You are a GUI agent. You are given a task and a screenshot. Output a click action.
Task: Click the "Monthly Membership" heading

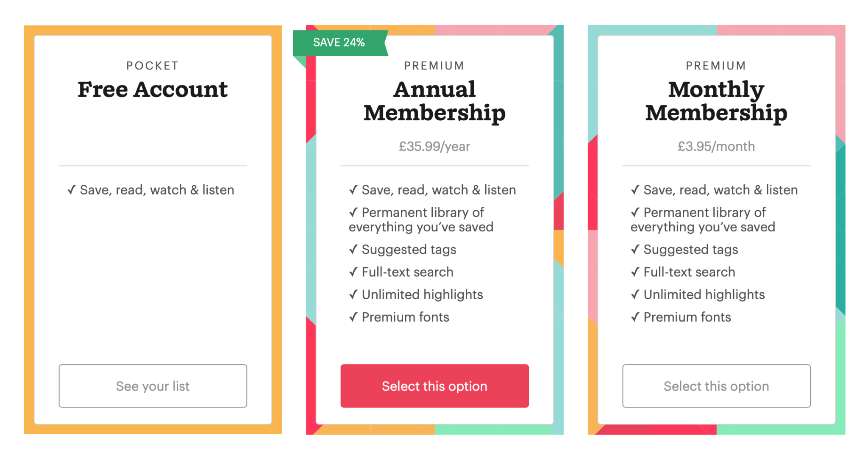(716, 101)
